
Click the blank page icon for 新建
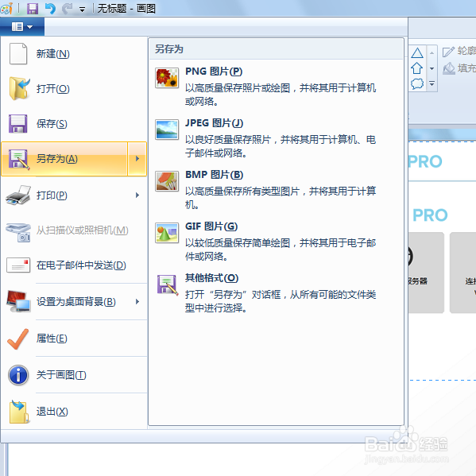[18, 54]
